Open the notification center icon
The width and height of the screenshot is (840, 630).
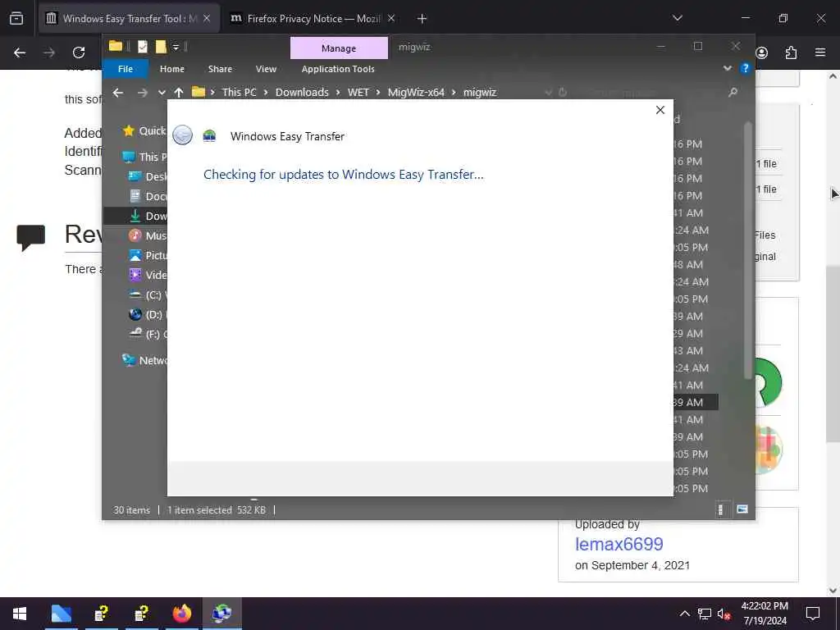pos(813,614)
